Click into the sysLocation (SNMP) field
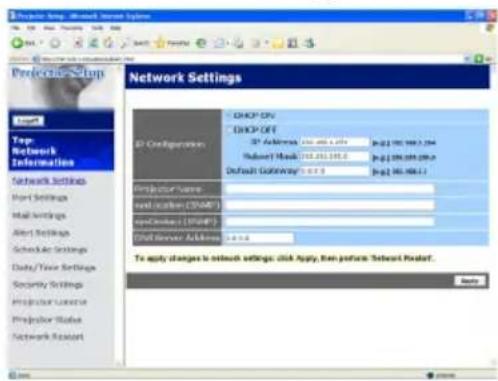Image resolution: width=498 pixels, height=381 pixels. click(x=330, y=205)
